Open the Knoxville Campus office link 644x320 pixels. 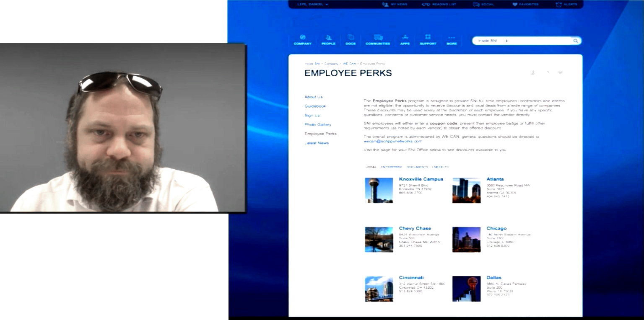421,179
